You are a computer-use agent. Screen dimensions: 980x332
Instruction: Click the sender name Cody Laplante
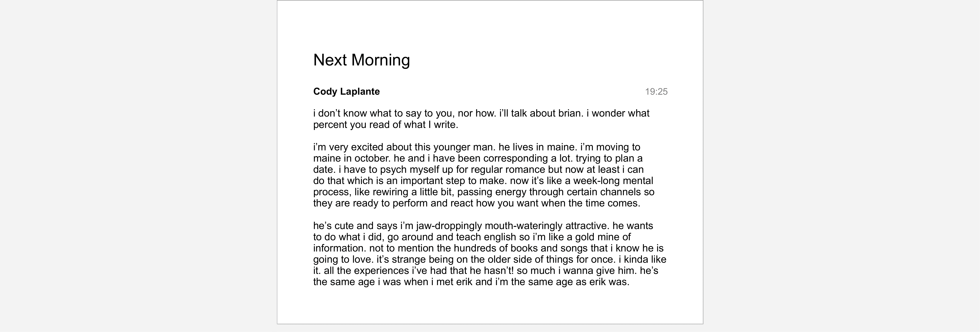point(346,92)
